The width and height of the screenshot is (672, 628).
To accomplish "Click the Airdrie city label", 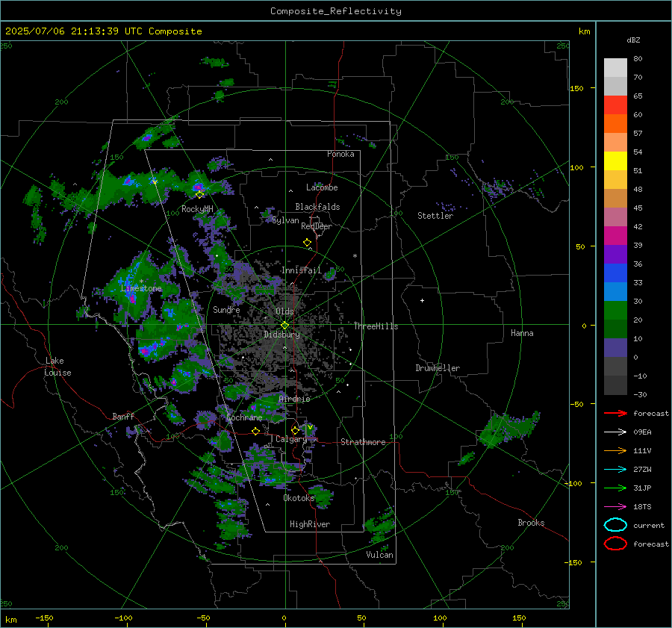I will (x=294, y=399).
